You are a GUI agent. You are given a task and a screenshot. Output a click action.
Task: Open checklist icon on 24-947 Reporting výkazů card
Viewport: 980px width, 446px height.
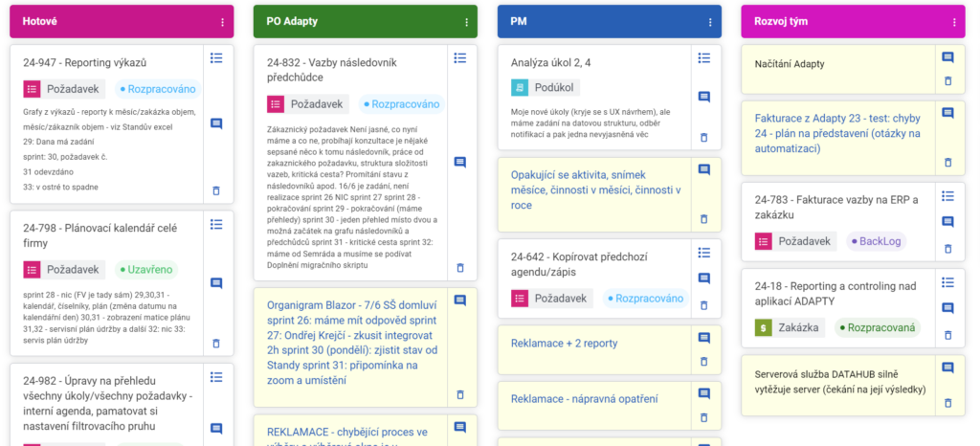pos(216,58)
